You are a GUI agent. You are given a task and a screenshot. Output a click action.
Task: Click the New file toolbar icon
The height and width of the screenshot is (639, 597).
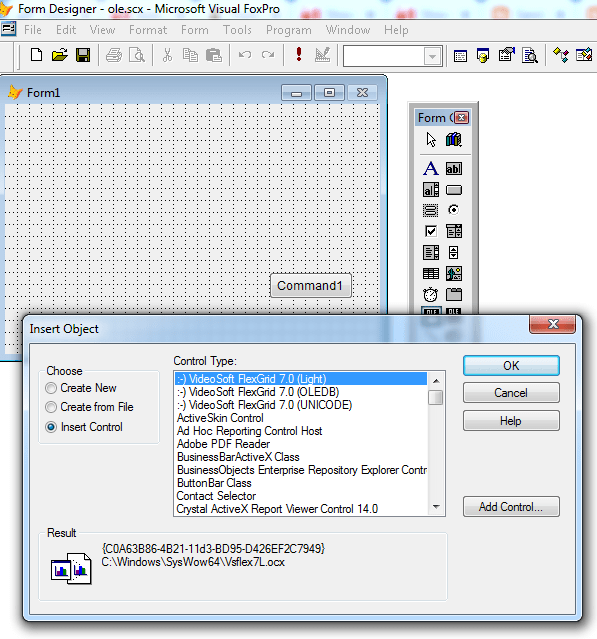36,55
